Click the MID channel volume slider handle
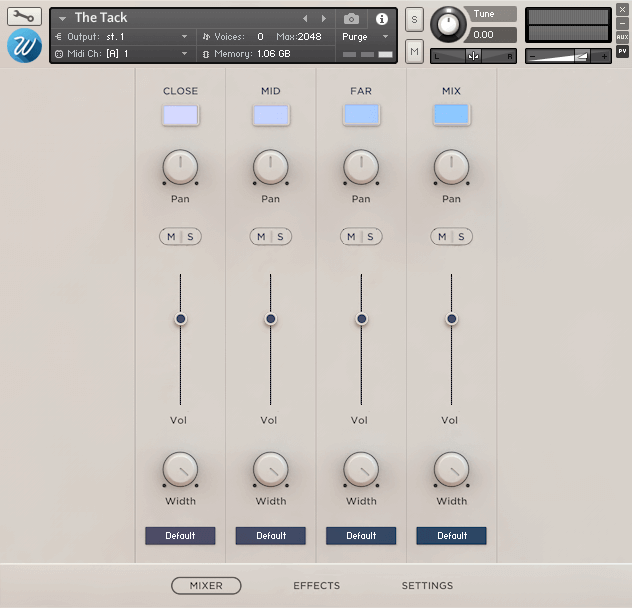 tap(270, 319)
